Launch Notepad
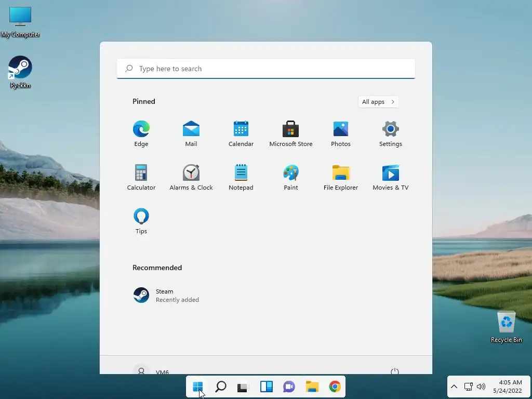The height and width of the screenshot is (399, 532). point(241,178)
